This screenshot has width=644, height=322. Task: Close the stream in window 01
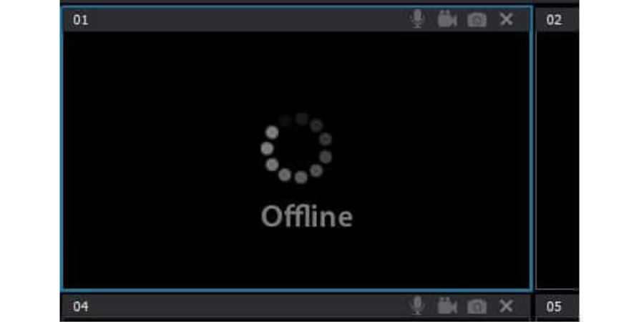507,19
